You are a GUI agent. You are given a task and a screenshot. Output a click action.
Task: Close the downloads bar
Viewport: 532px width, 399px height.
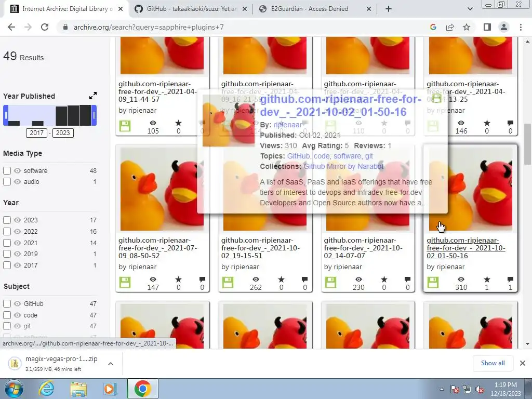(523, 363)
